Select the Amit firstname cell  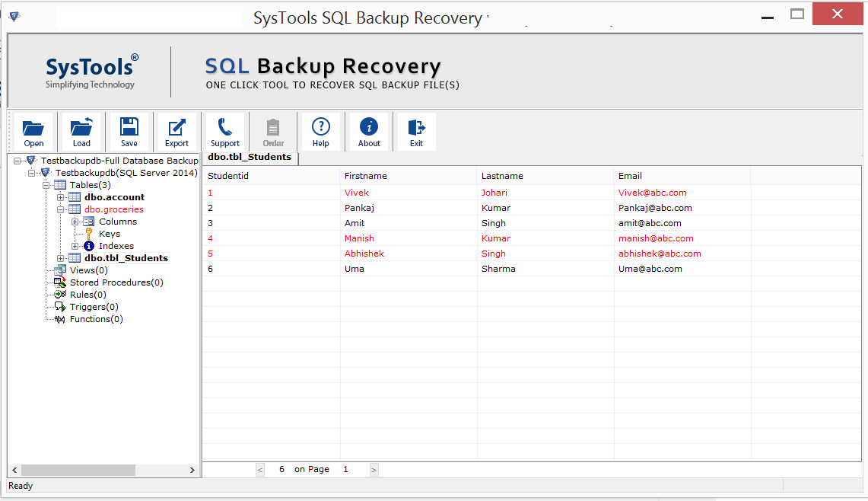point(408,223)
